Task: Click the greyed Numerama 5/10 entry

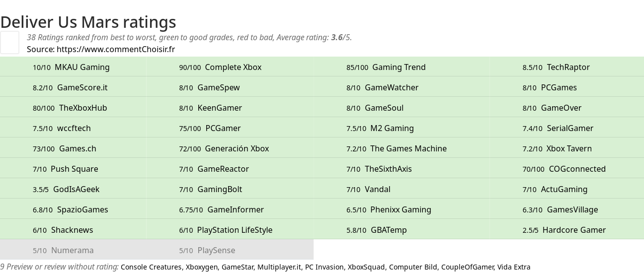Action: tap(63, 250)
